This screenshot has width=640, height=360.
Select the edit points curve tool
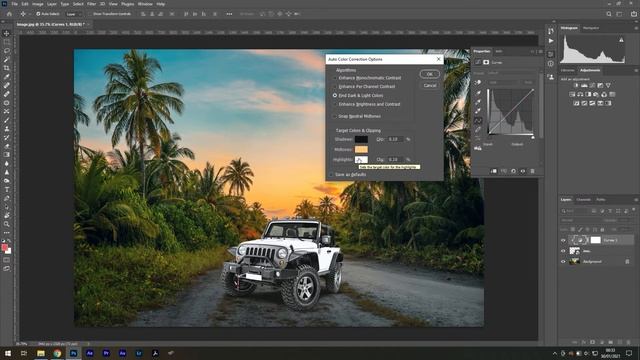coord(478,120)
